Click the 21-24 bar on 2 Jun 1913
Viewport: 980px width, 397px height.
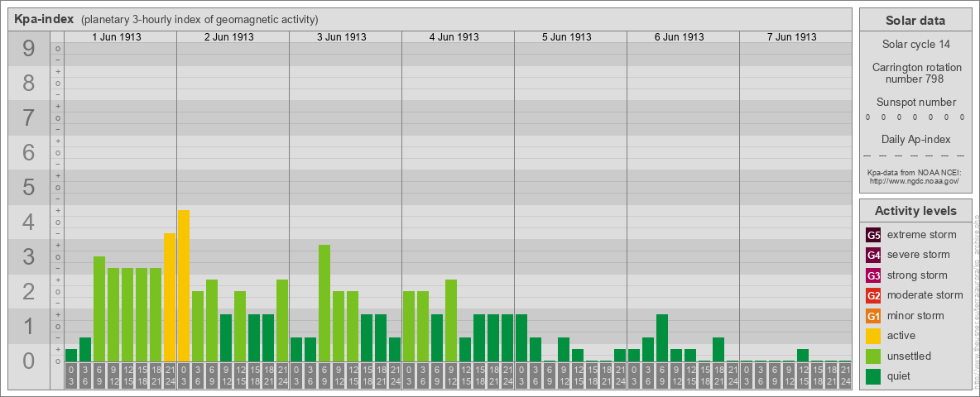point(282,321)
